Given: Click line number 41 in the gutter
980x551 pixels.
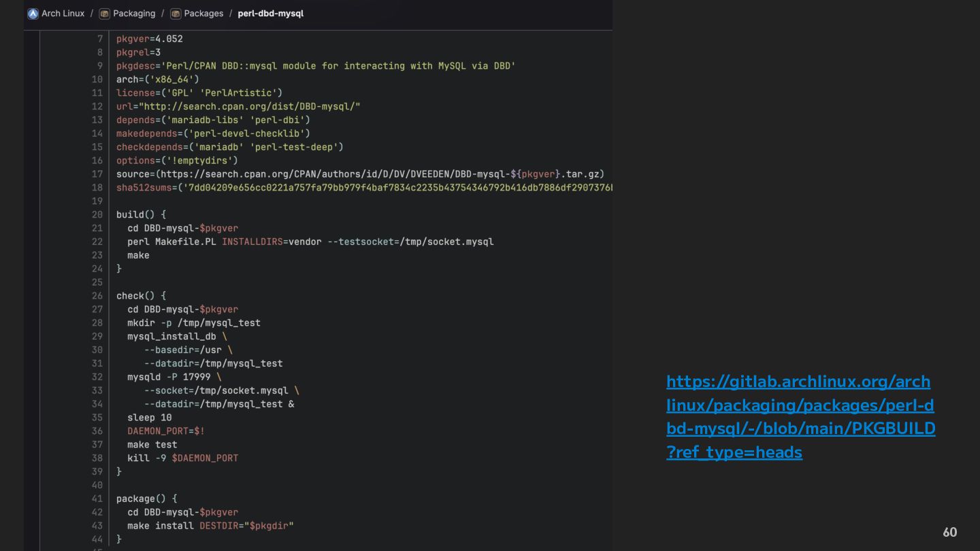Looking at the screenshot, I should (x=97, y=499).
